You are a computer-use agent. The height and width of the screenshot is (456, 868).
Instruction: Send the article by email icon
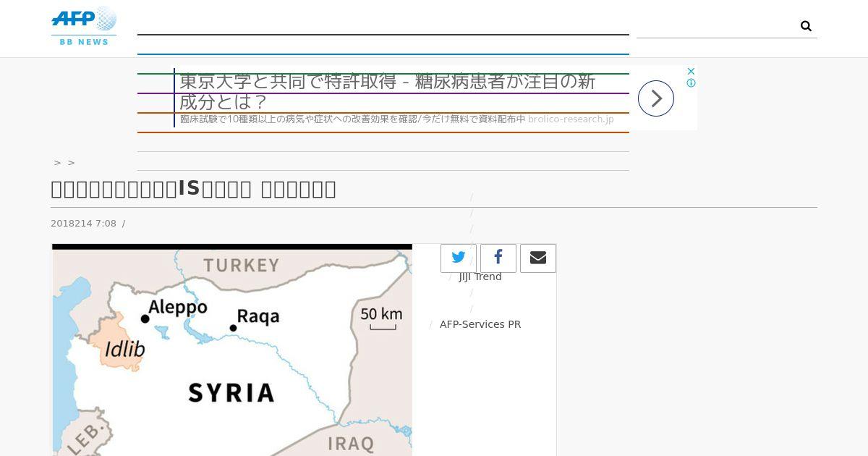(538, 258)
